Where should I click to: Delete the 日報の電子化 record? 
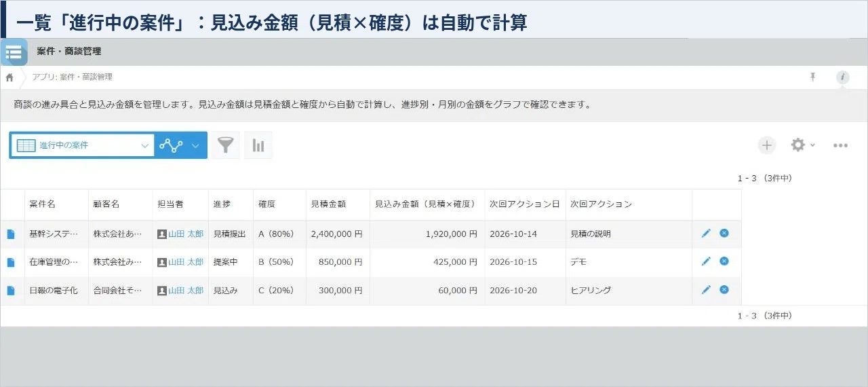(724, 289)
